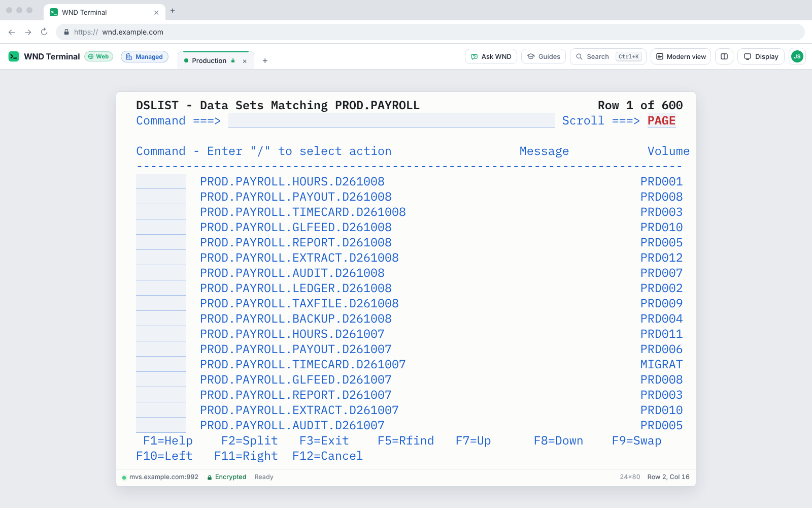
Task: Click the browser back arrow
Action: 12,32
